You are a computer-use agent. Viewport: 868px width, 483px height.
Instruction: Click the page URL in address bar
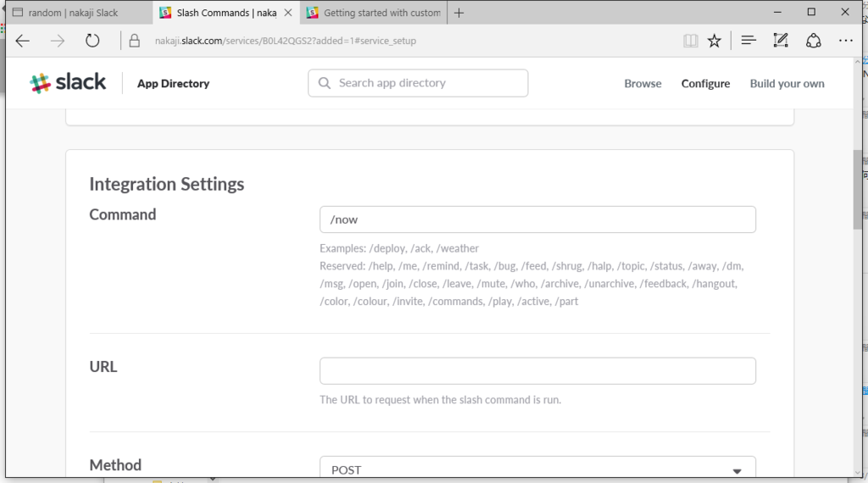(285, 41)
